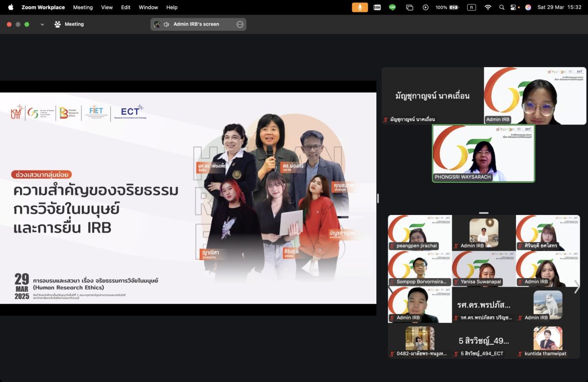Screen dimensions: 588x382
Task: Open the LINE icon in menu bar
Action: tap(392, 7)
